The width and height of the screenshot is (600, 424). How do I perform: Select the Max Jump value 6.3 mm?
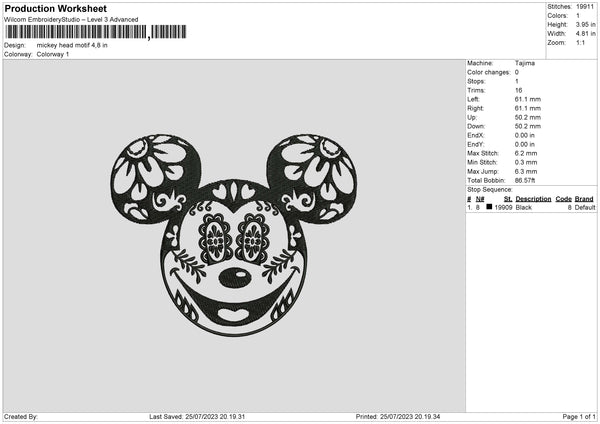(526, 171)
